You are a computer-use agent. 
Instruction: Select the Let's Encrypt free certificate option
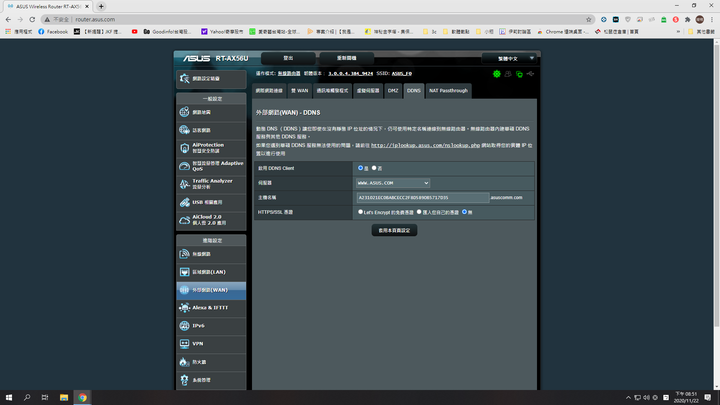click(x=360, y=212)
